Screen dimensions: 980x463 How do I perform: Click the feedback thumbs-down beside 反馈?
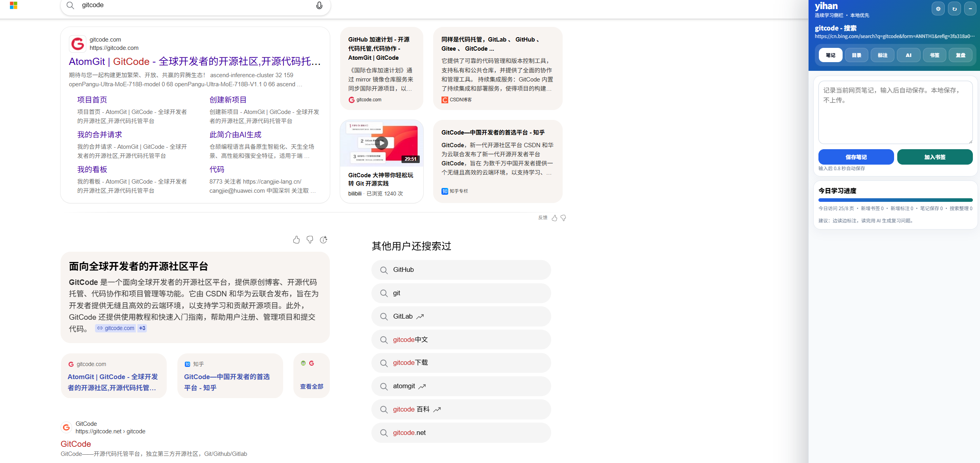pos(563,218)
